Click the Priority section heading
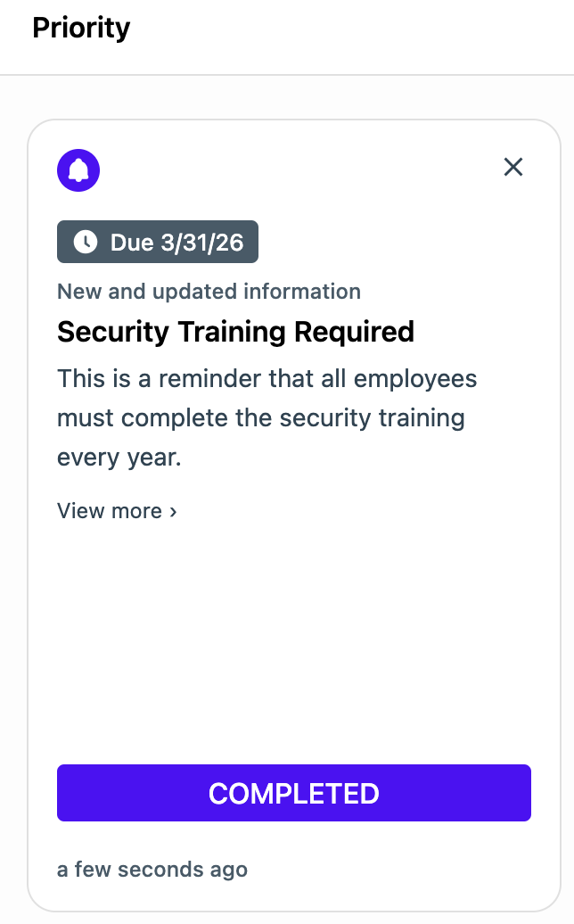574x924 pixels. pos(81,28)
